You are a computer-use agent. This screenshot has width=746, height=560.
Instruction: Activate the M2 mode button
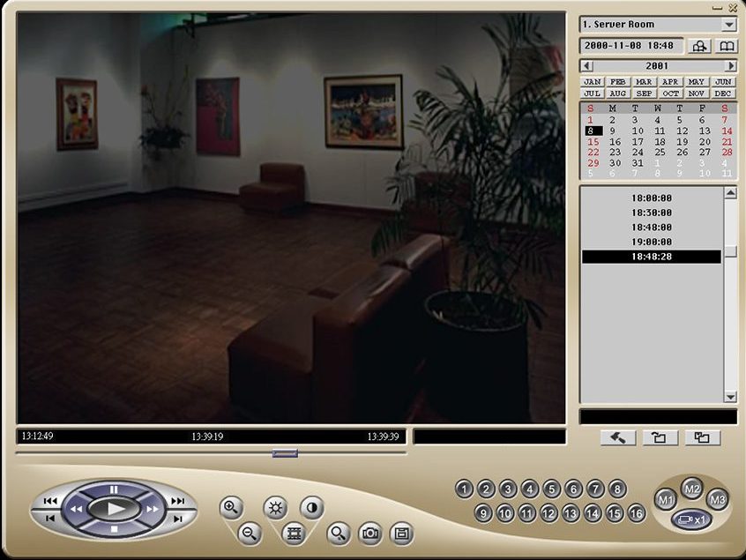[692, 489]
